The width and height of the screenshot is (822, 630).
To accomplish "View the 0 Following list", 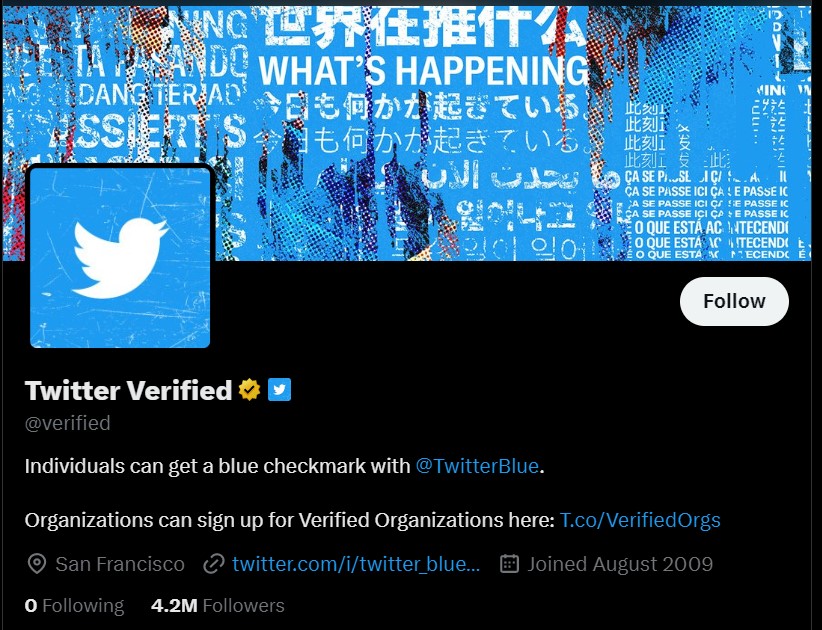I will pos(74,605).
